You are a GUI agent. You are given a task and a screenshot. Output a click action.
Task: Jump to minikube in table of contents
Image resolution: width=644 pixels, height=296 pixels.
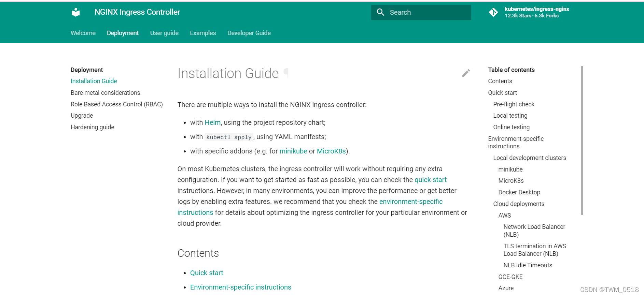click(510, 169)
